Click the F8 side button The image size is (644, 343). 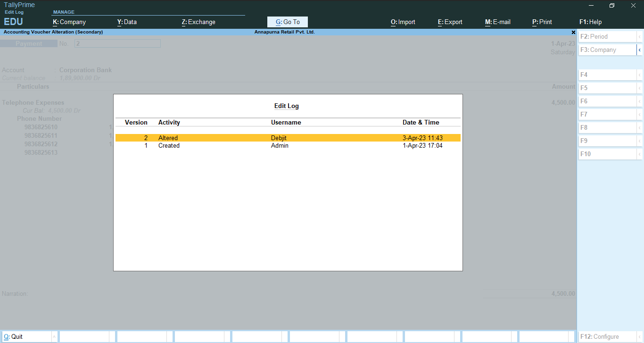(x=607, y=127)
